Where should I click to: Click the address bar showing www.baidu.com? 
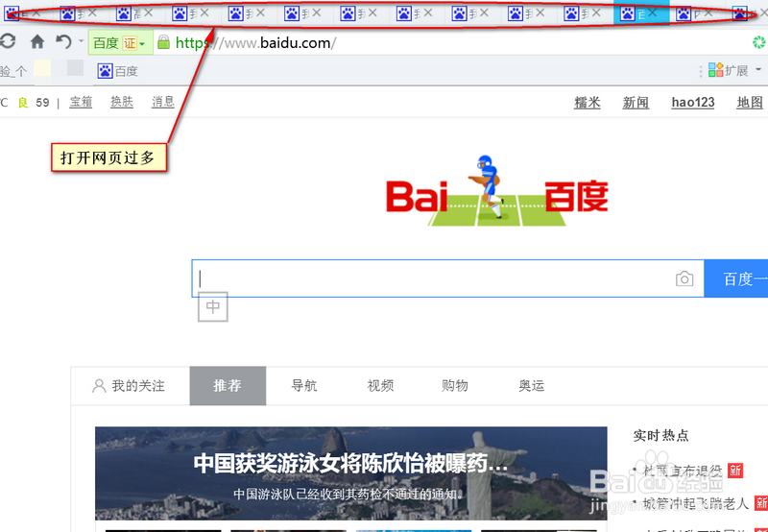click(x=255, y=43)
